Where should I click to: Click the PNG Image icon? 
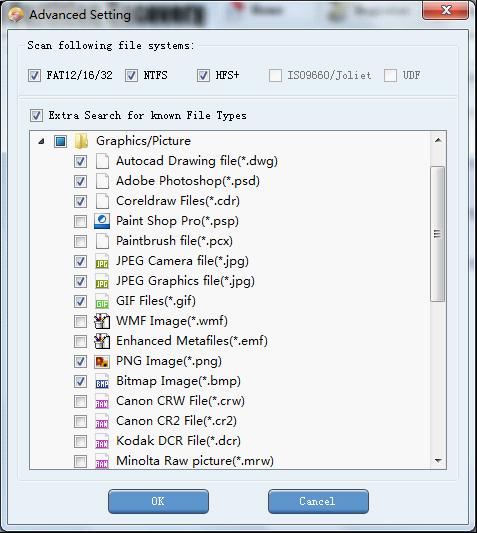click(x=102, y=361)
